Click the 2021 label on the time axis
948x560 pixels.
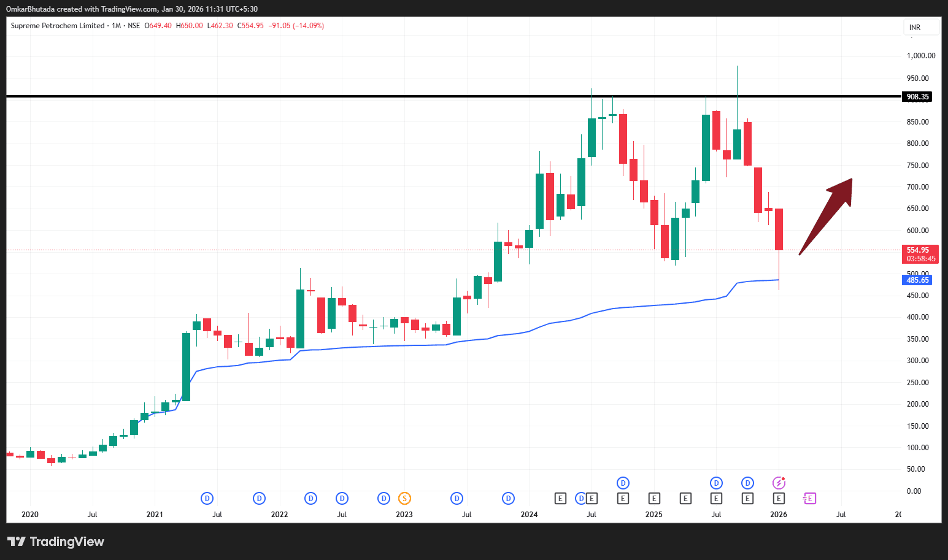click(155, 515)
